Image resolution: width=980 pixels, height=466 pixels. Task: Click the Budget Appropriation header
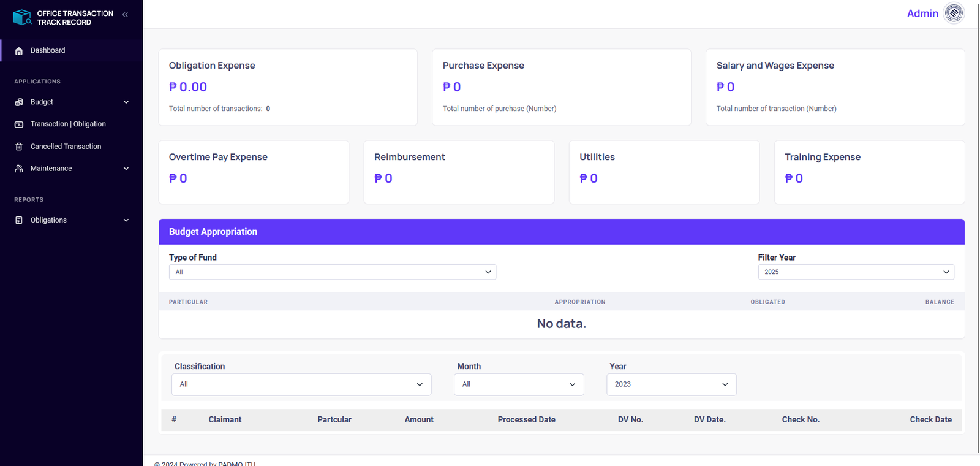point(562,232)
